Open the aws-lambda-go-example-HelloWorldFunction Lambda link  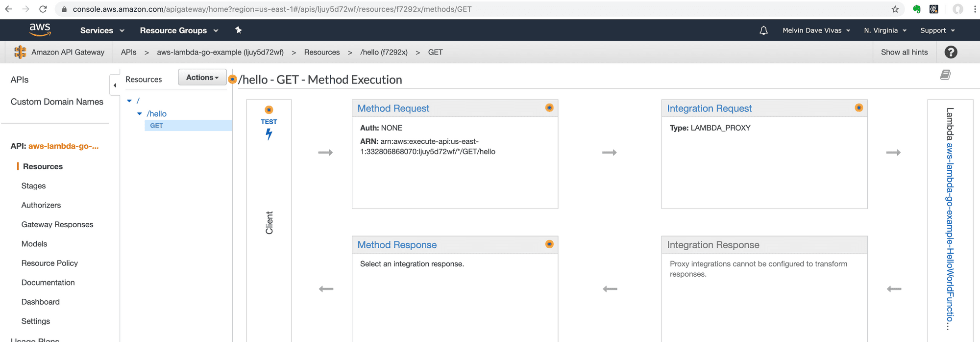[950, 237]
